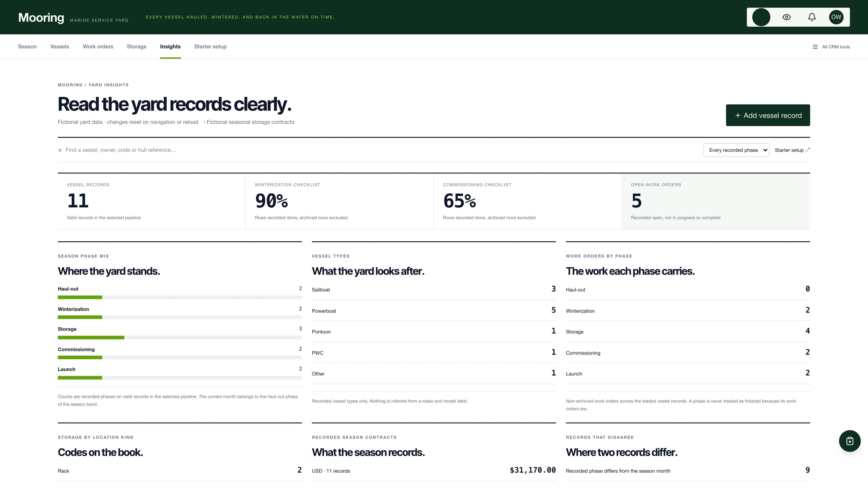Screen dimensions: 868x488
Task: Click the $31,170.00 contract total
Action: (533, 470)
